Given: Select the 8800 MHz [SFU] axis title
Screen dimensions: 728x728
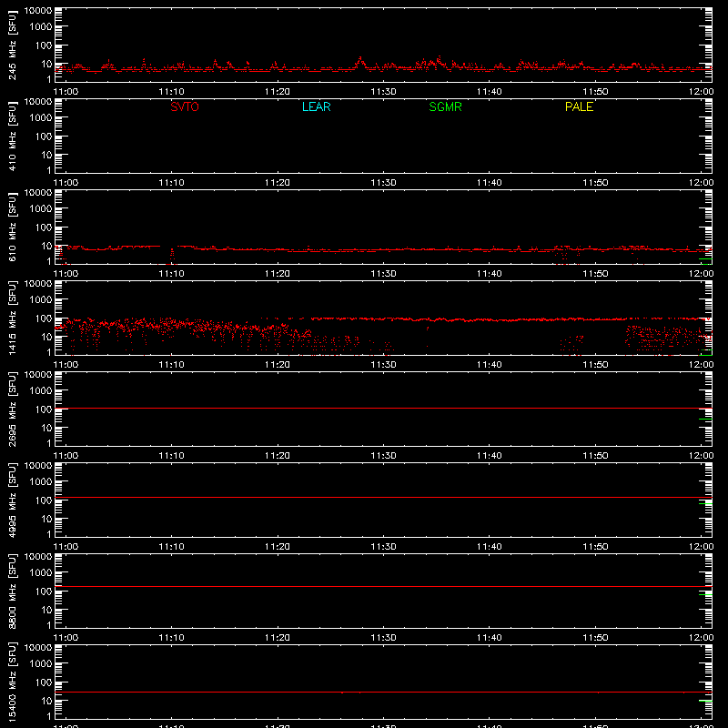Looking at the screenshot, I should (12, 591).
